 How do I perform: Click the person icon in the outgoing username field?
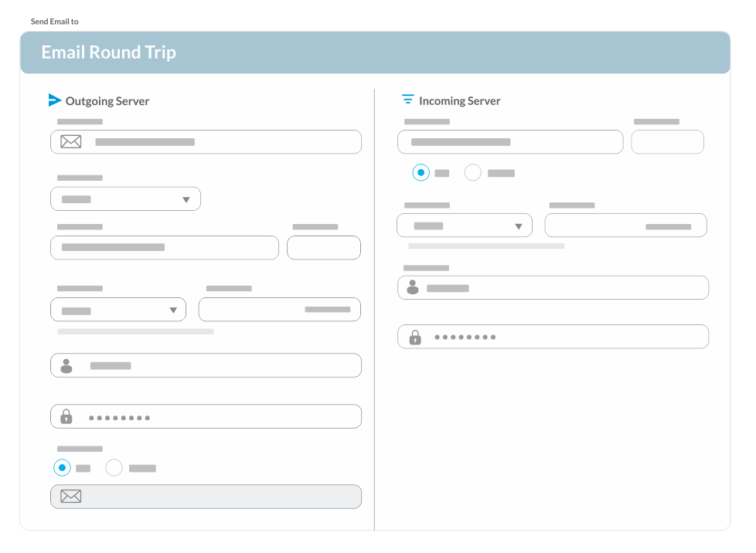65,365
